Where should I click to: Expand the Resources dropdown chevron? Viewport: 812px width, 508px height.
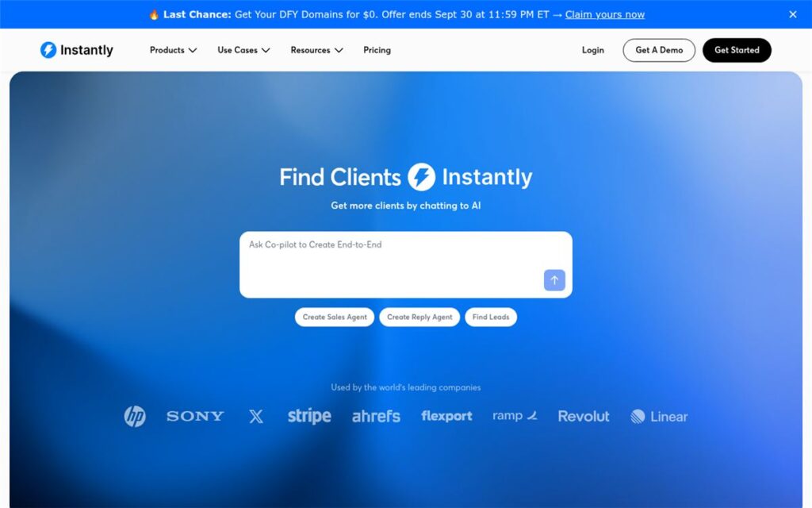[339, 50]
